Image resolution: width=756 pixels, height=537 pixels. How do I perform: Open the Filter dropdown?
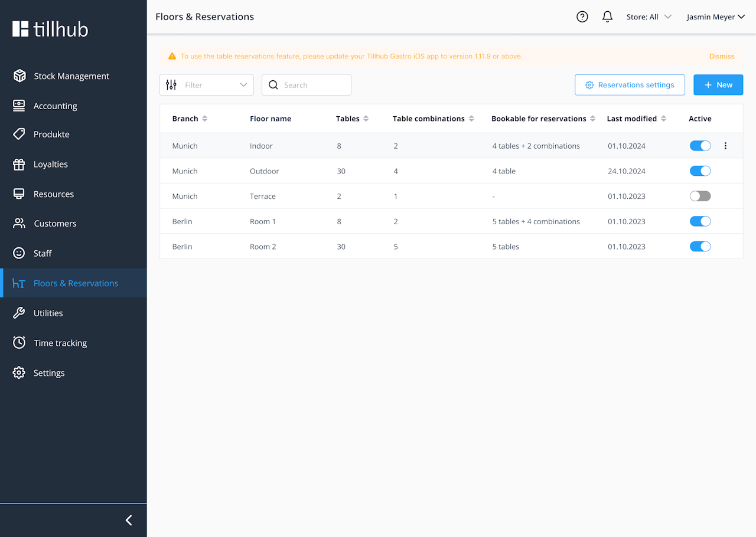click(207, 85)
